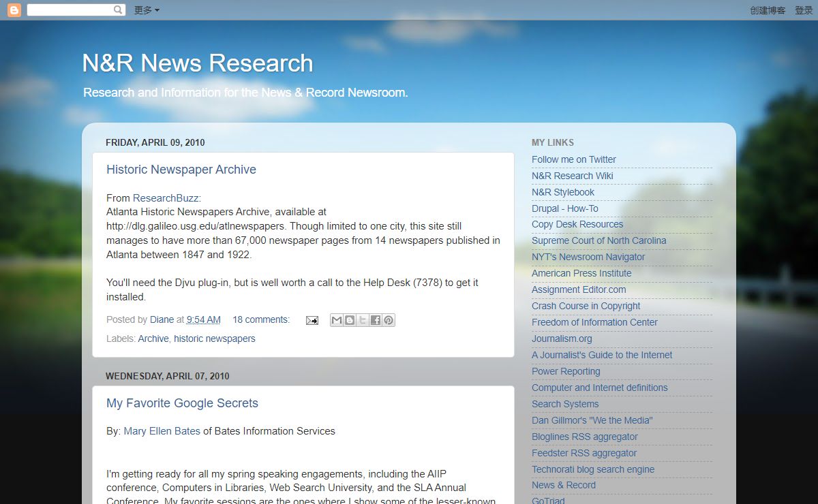The width and height of the screenshot is (818, 504).
Task: Click the BlogThis! share icon
Action: click(x=350, y=320)
